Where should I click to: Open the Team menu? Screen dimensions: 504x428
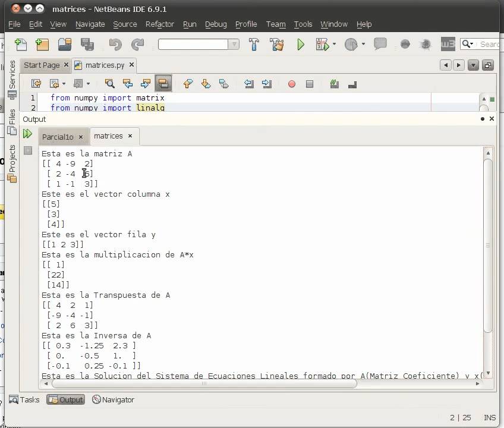pos(276,24)
